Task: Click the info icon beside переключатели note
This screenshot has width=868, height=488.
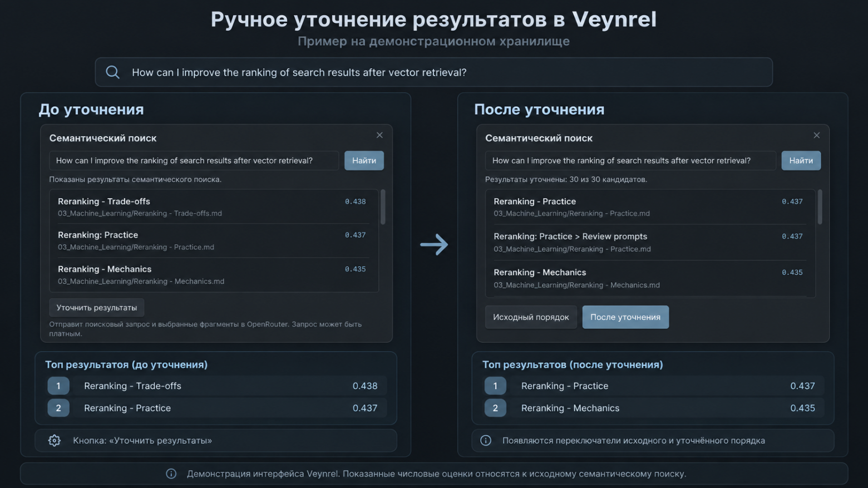Action: [486, 441]
